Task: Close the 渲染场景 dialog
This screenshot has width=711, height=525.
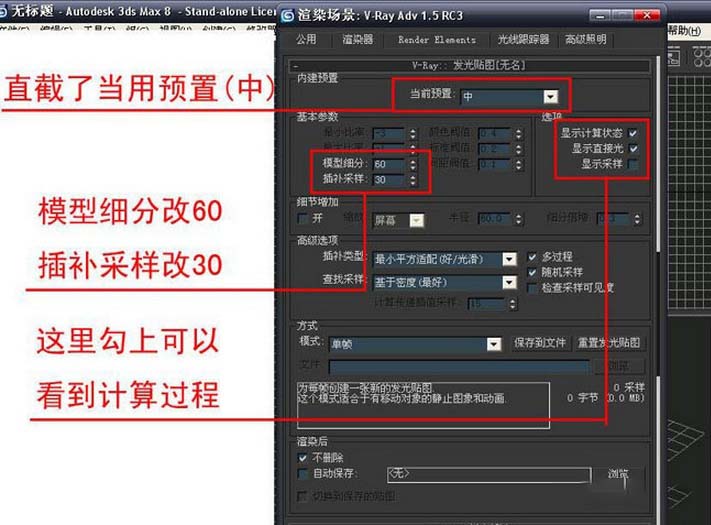Action: pyautogui.click(x=647, y=16)
